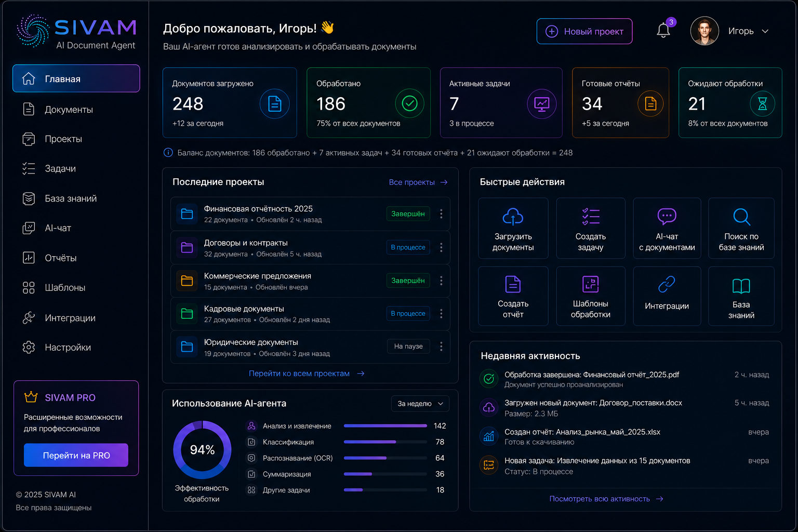Click the info icon beside Баланс документов
Screen dimensions: 798x532
click(x=168, y=153)
